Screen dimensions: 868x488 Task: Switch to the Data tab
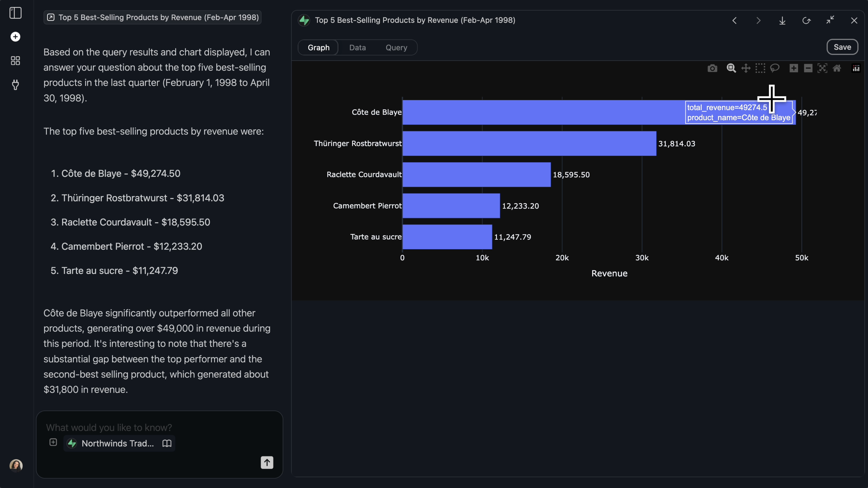click(x=358, y=47)
